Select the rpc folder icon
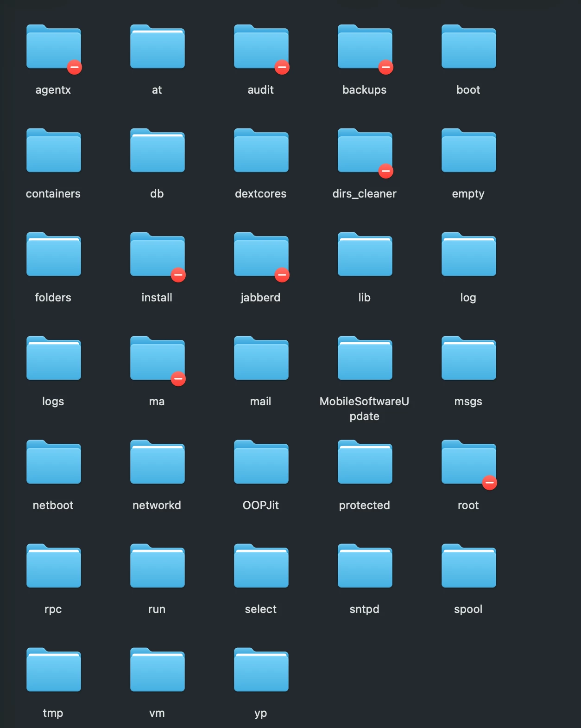Image resolution: width=581 pixels, height=728 pixels. click(54, 566)
